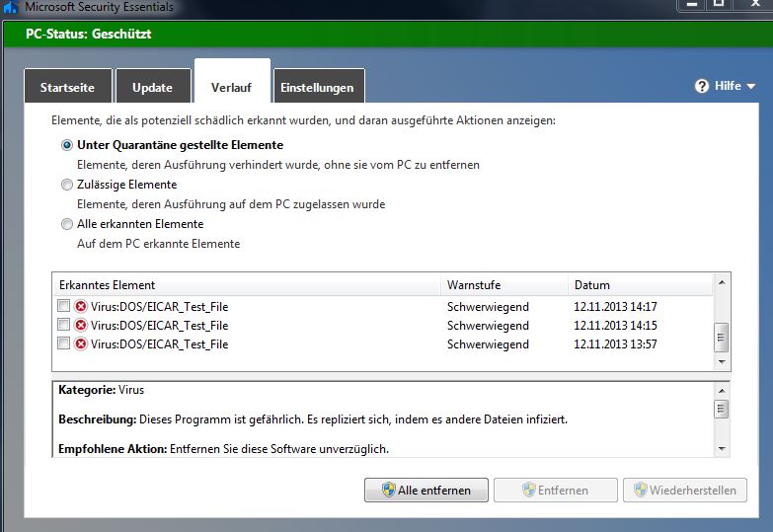Click the Microsoft Security Essentials title bar icon
The width and height of the screenshot is (773, 532).
click(x=10, y=6)
